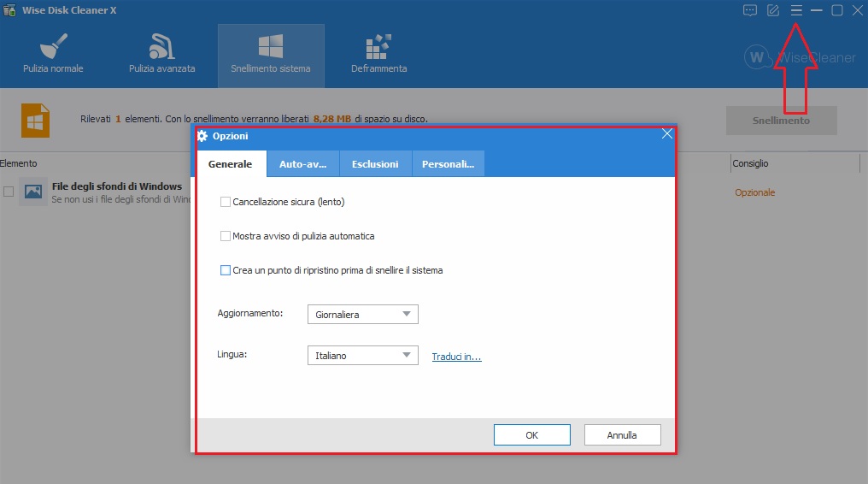
Task: Click the Elemento column header
Action: click(18, 163)
